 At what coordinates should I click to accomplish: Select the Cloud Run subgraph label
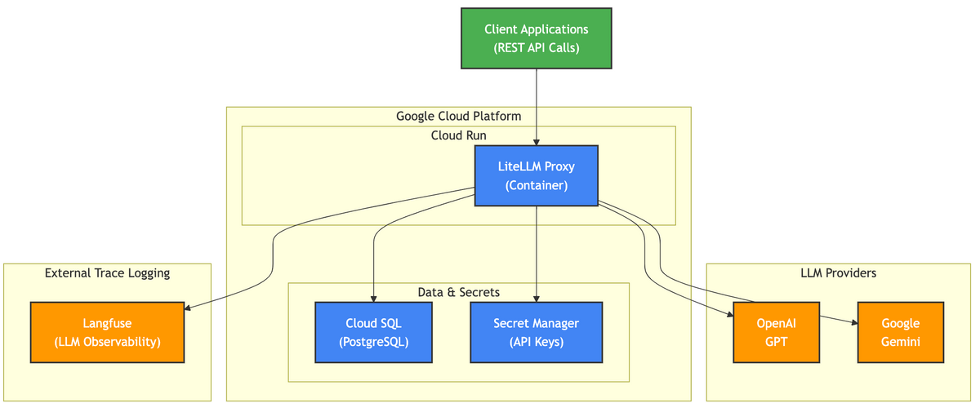tap(458, 135)
